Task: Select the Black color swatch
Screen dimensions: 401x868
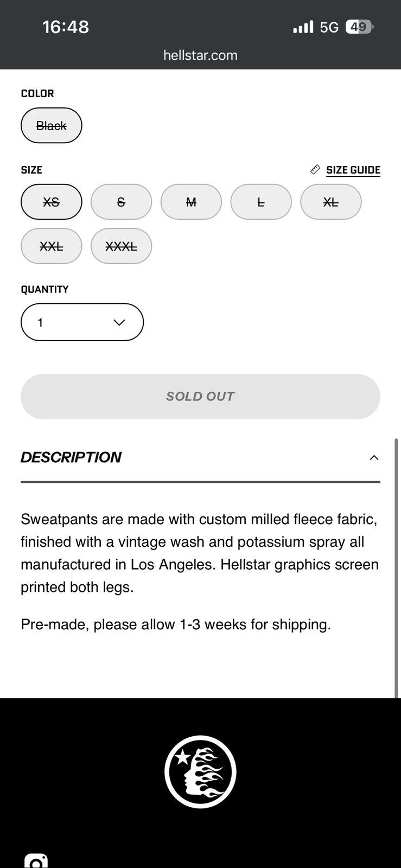Action: (52, 125)
